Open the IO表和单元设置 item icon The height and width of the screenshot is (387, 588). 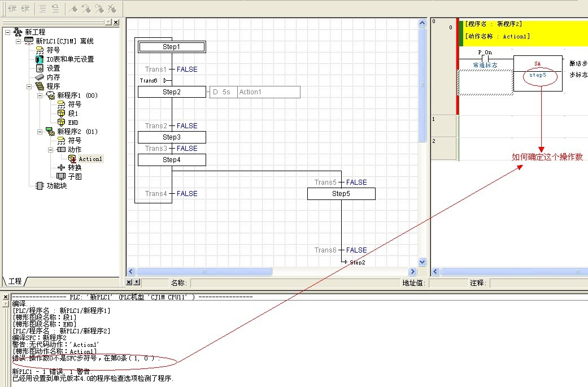click(39, 59)
